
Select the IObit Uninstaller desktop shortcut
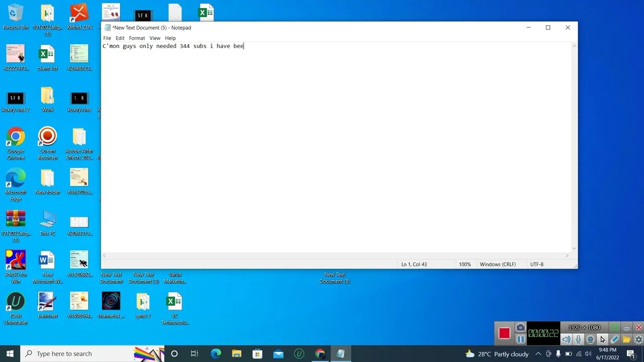[x=16, y=308]
